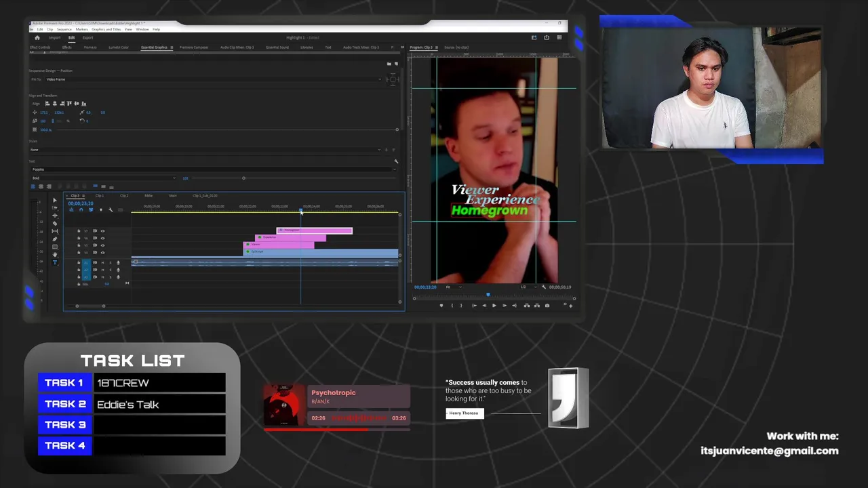The image size is (868, 488).
Task: Toggle voice-over record on track A1
Action: tap(118, 263)
